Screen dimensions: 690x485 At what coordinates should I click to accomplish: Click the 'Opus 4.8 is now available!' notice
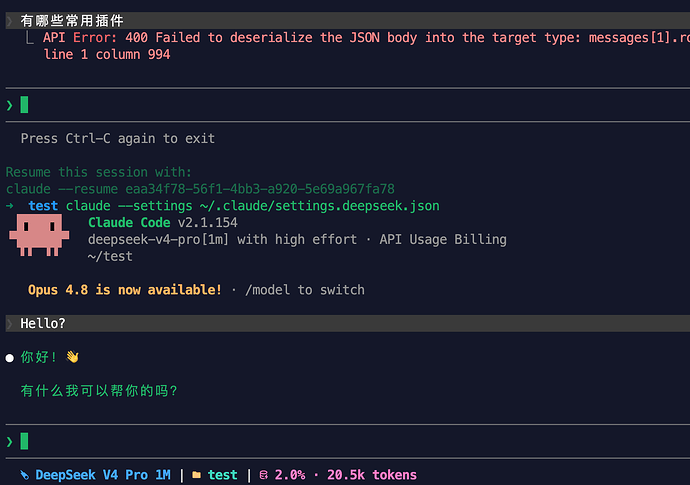click(x=125, y=290)
